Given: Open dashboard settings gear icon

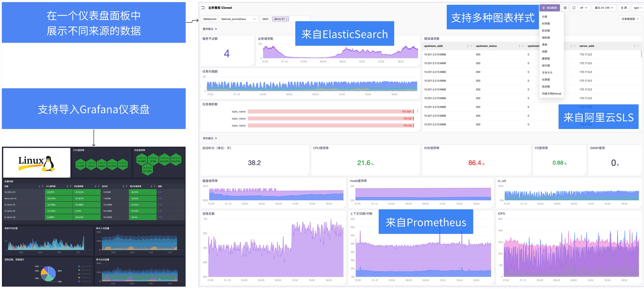Looking at the screenshot, I should (565, 8).
